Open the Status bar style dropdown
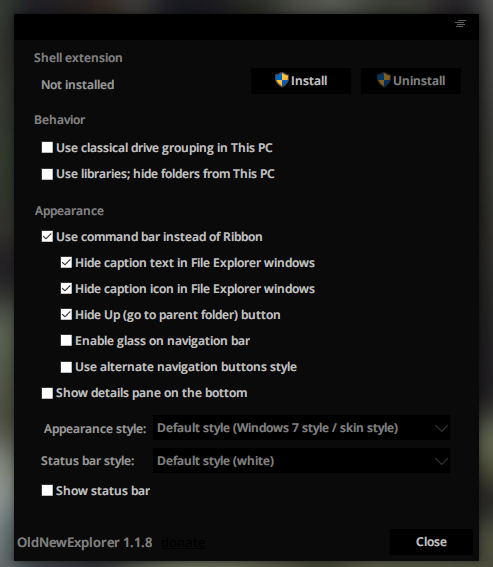This screenshot has width=493, height=567. point(301,461)
